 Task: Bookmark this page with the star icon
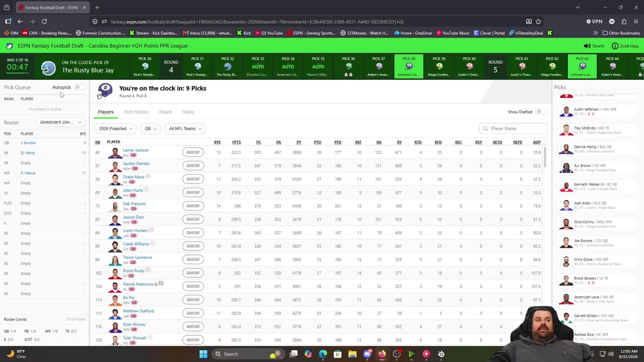[x=538, y=22]
